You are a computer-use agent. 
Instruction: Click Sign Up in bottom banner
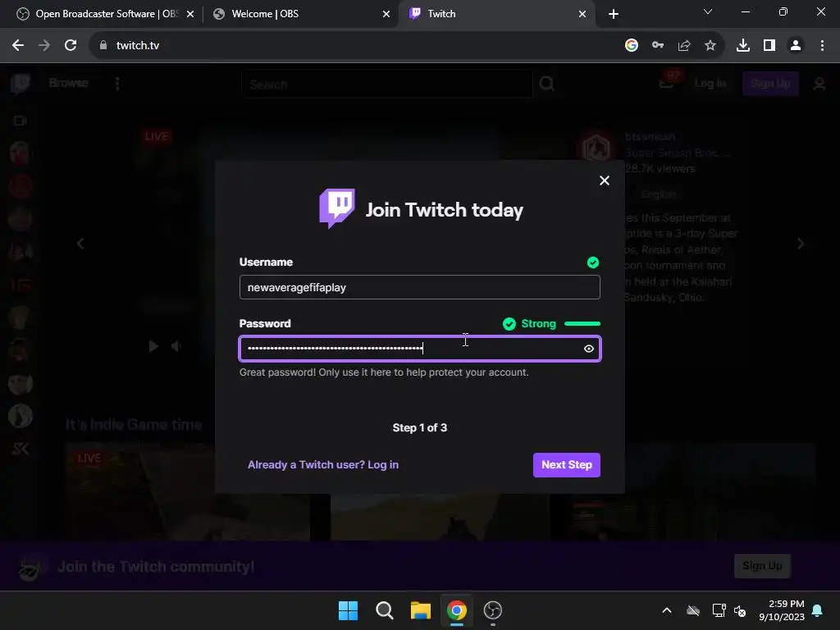(x=762, y=566)
